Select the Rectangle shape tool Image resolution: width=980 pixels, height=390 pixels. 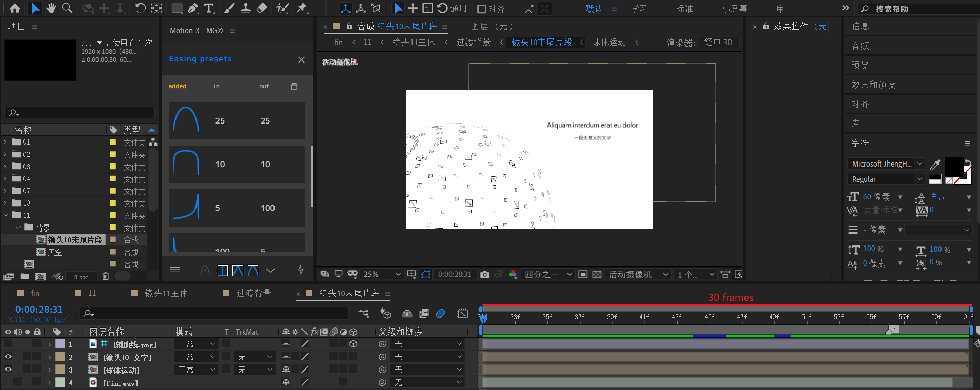pos(177,8)
